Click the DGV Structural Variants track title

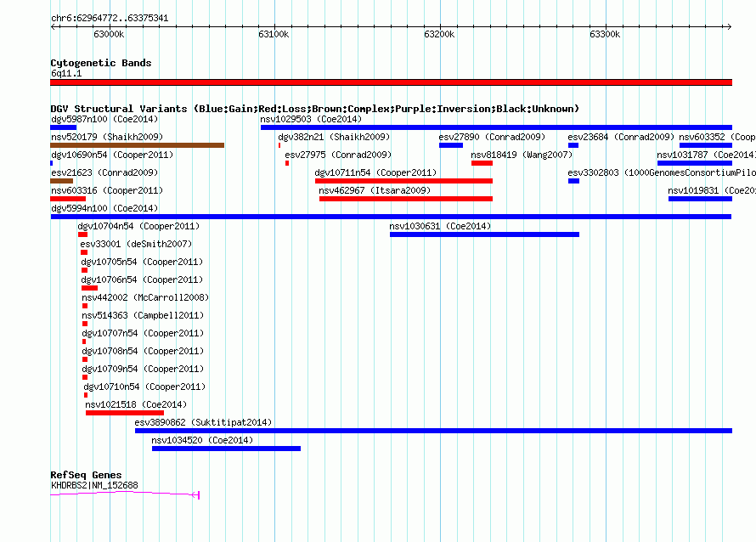(315, 109)
